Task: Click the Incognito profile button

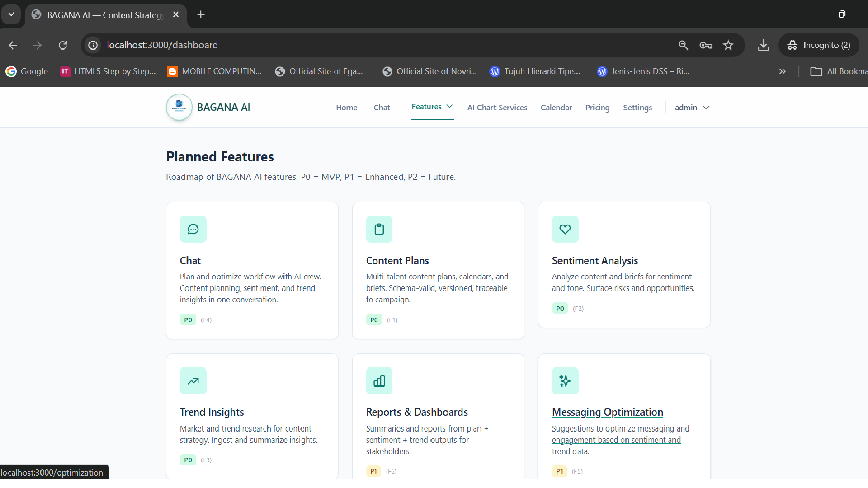Action: [819, 45]
